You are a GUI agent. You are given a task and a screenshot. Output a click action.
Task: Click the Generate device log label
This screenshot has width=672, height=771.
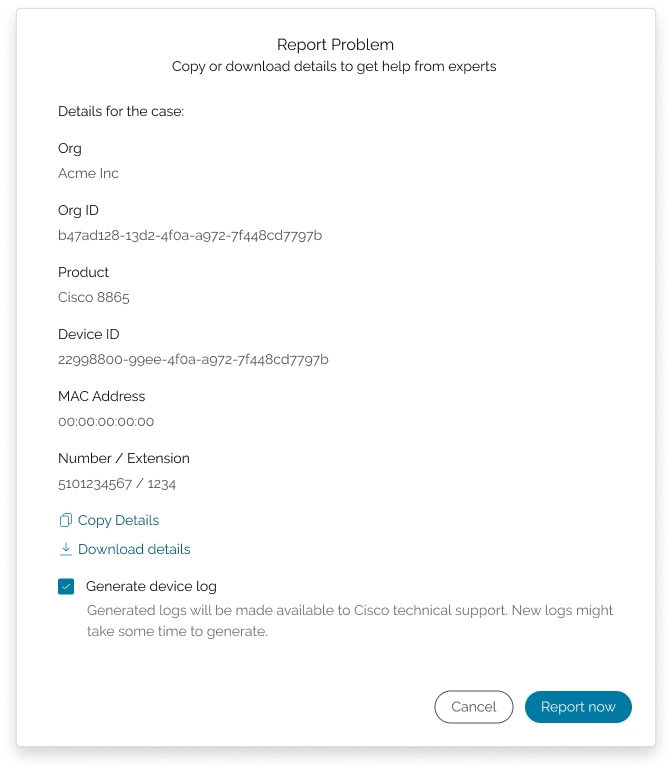tap(151, 587)
